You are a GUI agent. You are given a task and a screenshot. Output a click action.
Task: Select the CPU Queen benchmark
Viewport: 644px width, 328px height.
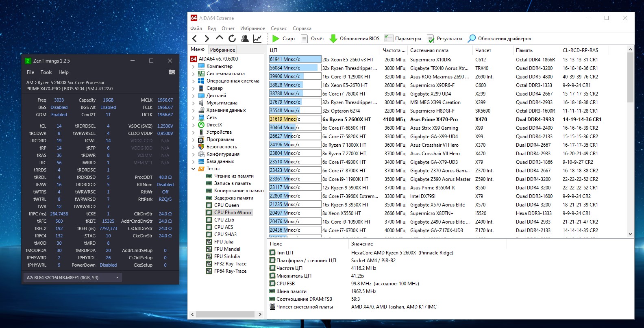point(226,205)
